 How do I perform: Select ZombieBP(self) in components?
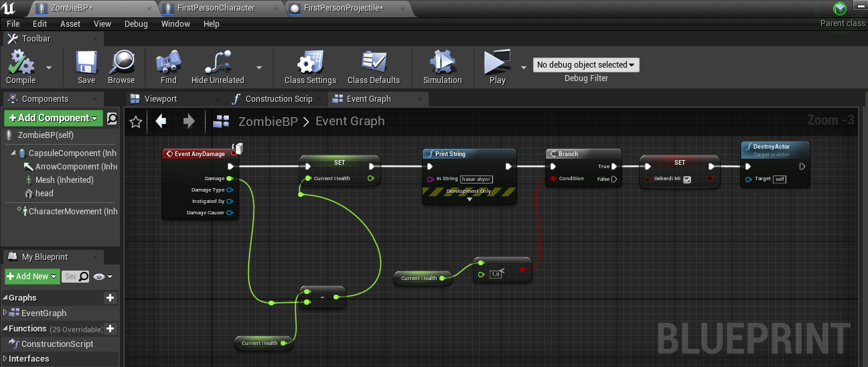coord(46,135)
